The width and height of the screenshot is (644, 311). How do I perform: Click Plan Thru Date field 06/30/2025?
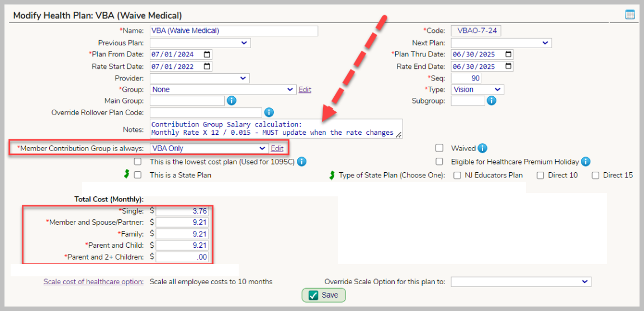[x=482, y=54]
